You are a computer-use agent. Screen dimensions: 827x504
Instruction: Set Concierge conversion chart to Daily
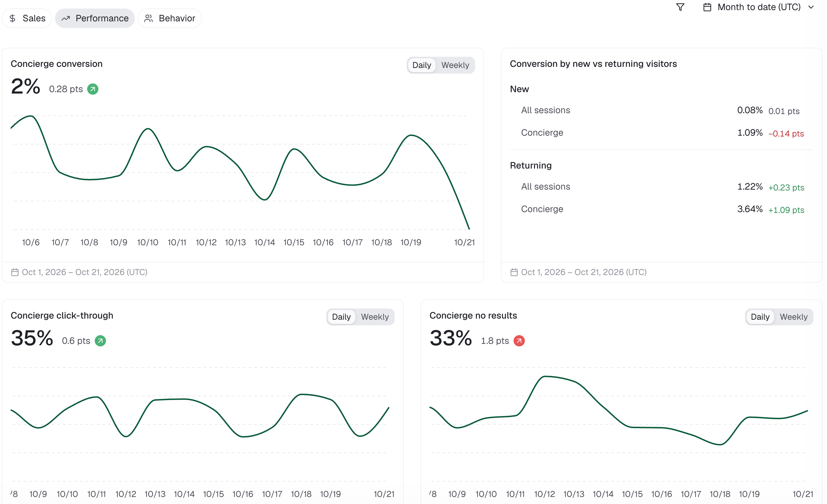422,65
